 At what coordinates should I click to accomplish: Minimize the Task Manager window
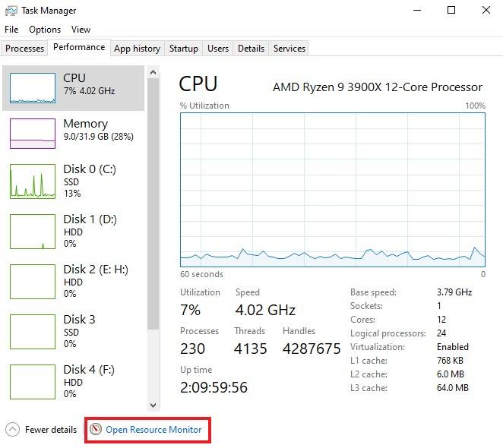[x=417, y=11]
